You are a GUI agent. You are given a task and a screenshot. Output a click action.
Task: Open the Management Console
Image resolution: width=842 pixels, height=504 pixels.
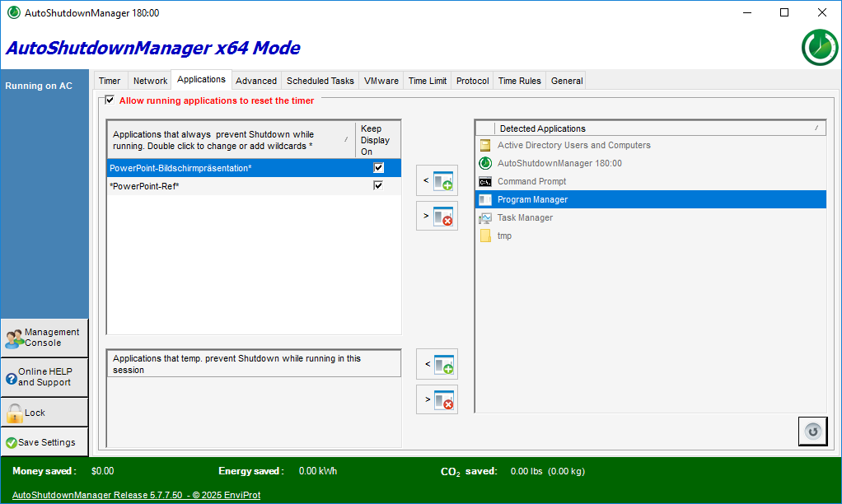(x=44, y=338)
